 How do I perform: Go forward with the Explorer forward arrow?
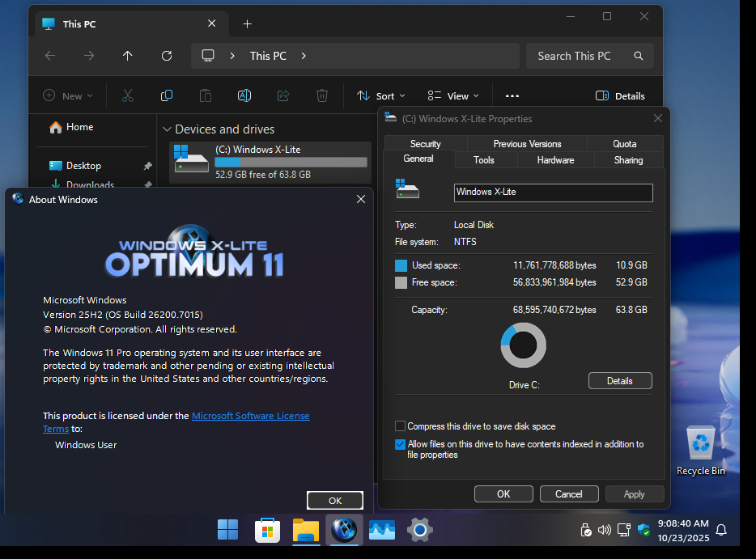click(89, 56)
